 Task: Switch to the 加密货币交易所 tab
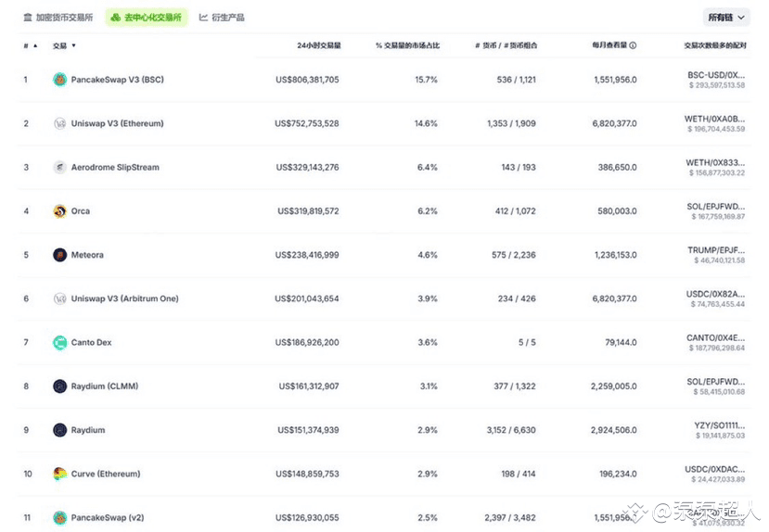58,18
